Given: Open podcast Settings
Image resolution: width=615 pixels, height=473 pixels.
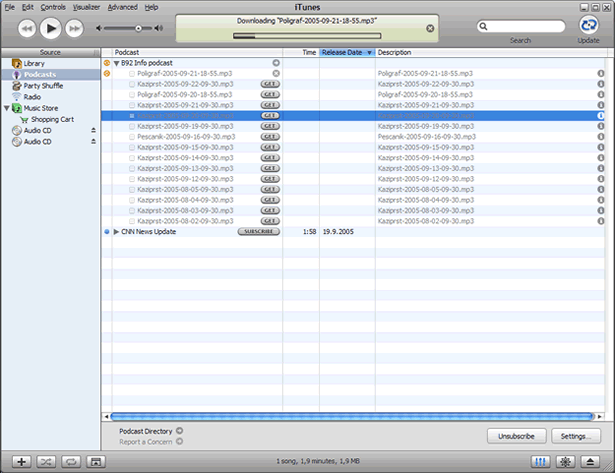Looking at the screenshot, I should tap(576, 436).
